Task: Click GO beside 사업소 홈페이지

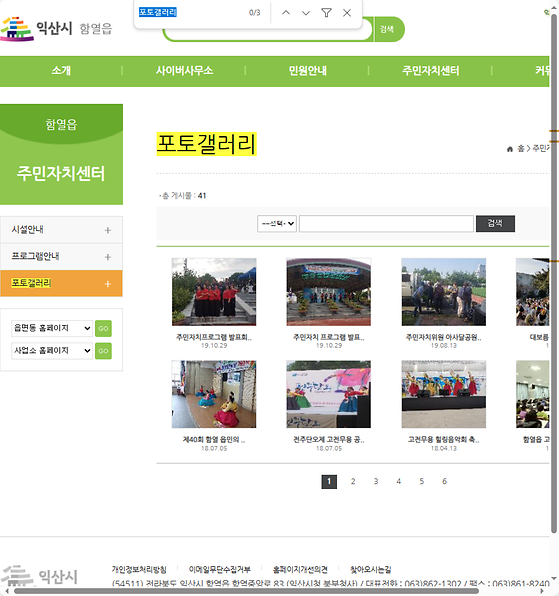Action: coord(103,351)
